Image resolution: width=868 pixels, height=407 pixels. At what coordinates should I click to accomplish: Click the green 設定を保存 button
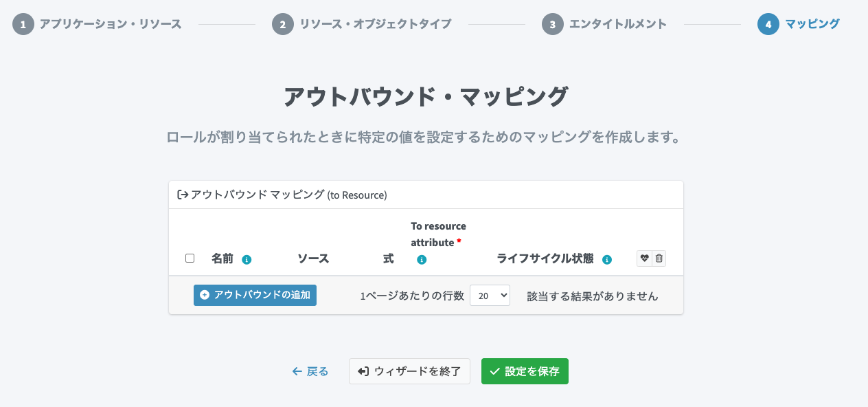[x=525, y=371]
